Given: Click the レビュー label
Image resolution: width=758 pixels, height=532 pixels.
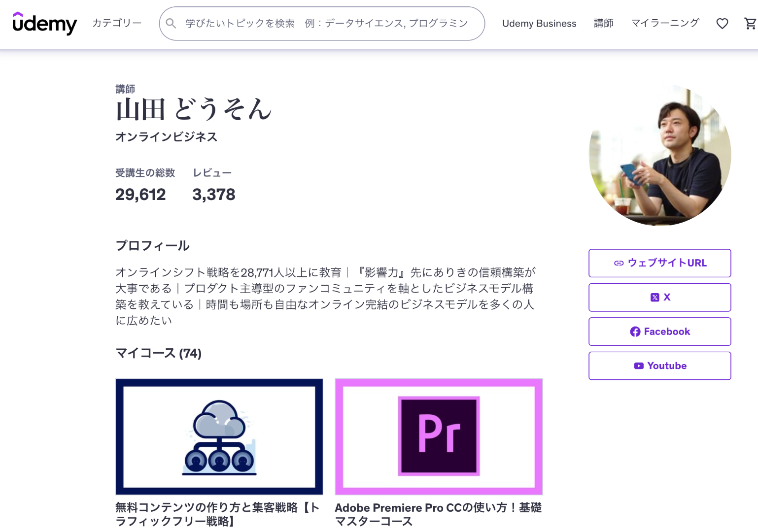Looking at the screenshot, I should [212, 173].
